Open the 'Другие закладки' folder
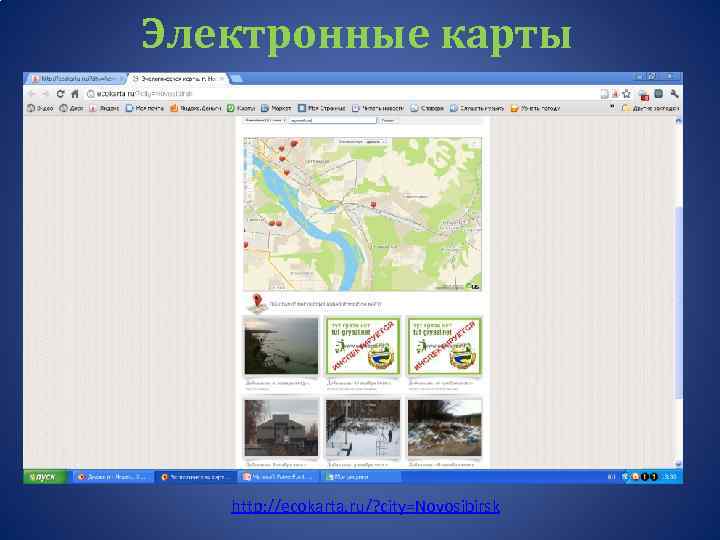 point(650,108)
